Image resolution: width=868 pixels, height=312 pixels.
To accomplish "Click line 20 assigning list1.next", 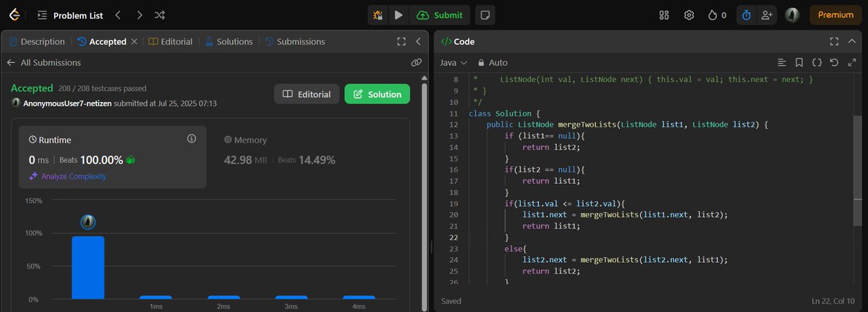I will [x=624, y=214].
